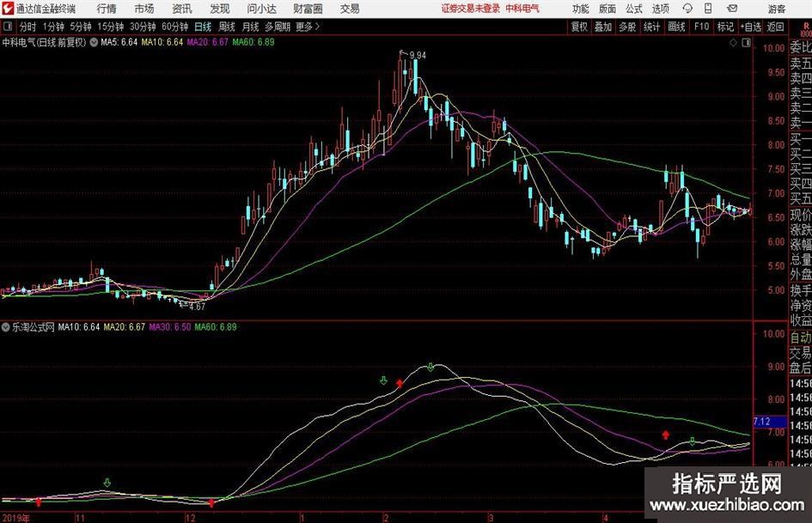Click the 返回 back button
The image size is (812, 523).
click(x=775, y=27)
